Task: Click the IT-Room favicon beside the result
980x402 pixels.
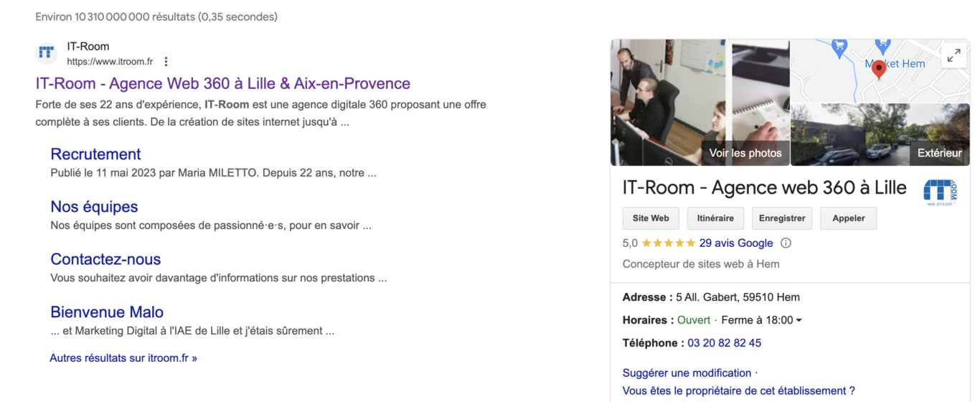Action: pos(47,54)
